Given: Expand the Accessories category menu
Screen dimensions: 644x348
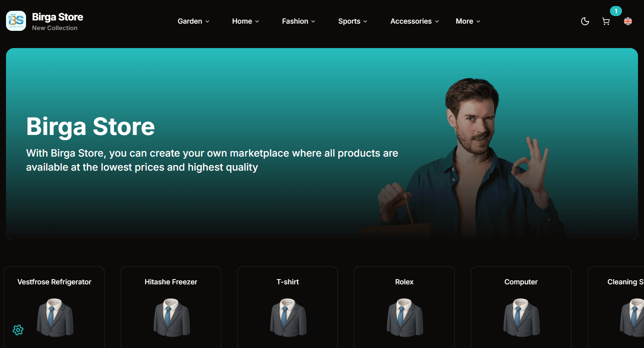Looking at the screenshot, I should 415,21.
